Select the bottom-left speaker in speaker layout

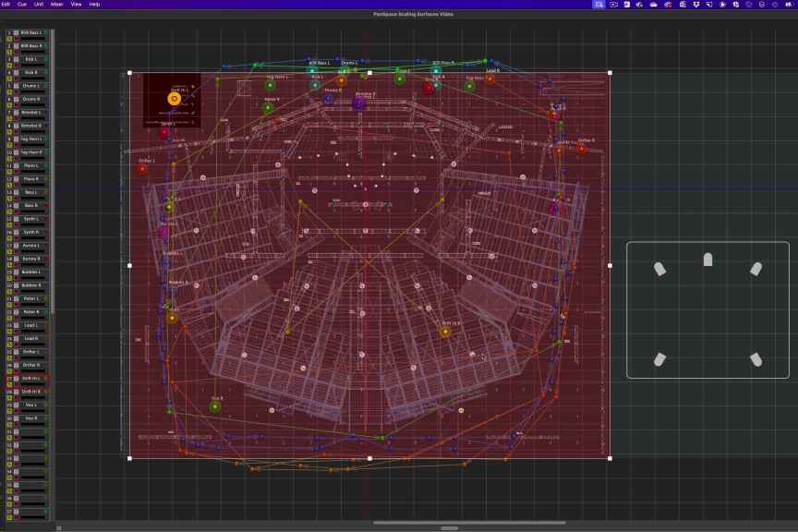pos(659,359)
